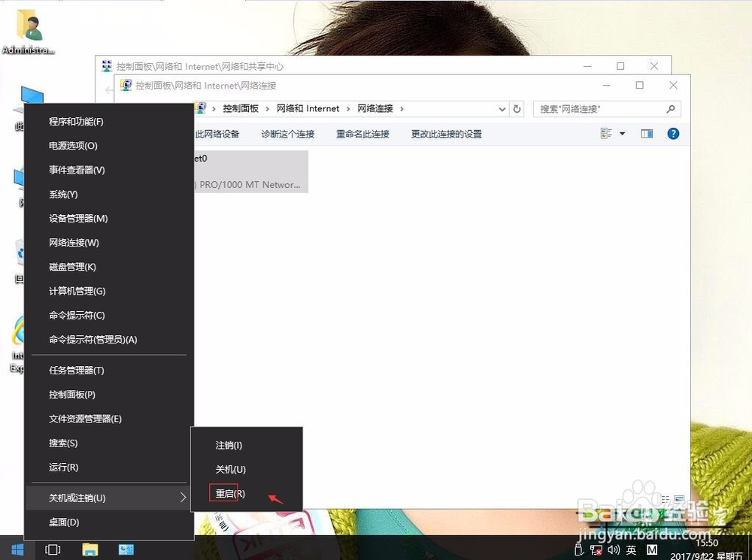Viewport: 752px width, 560px height.
Task: Expand the address bar history dropdown
Action: (x=502, y=109)
